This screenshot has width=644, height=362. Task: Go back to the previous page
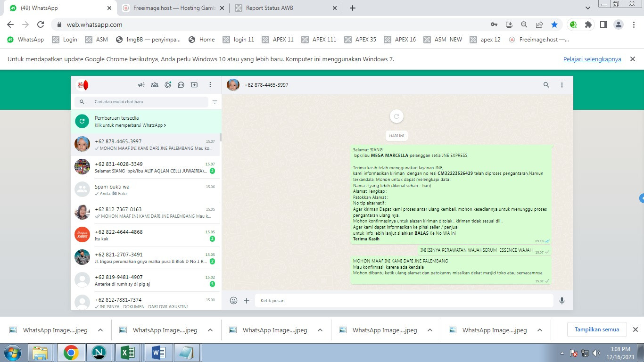pyautogui.click(x=10, y=25)
